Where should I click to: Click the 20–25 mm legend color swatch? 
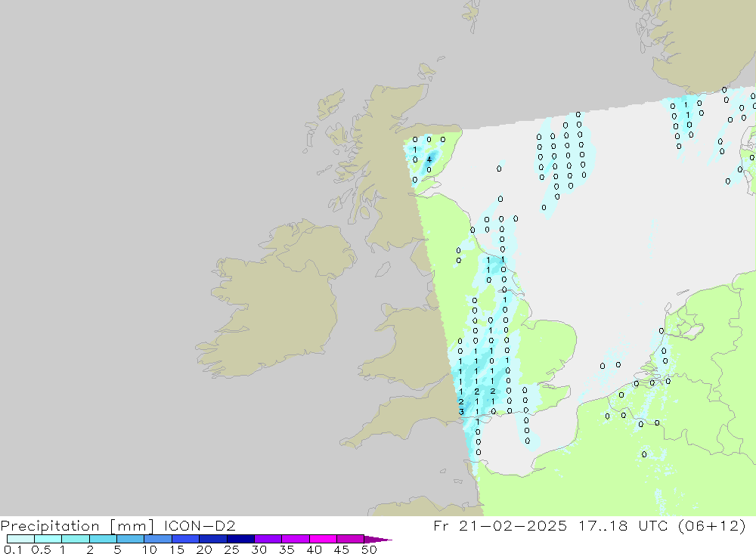click(x=212, y=539)
